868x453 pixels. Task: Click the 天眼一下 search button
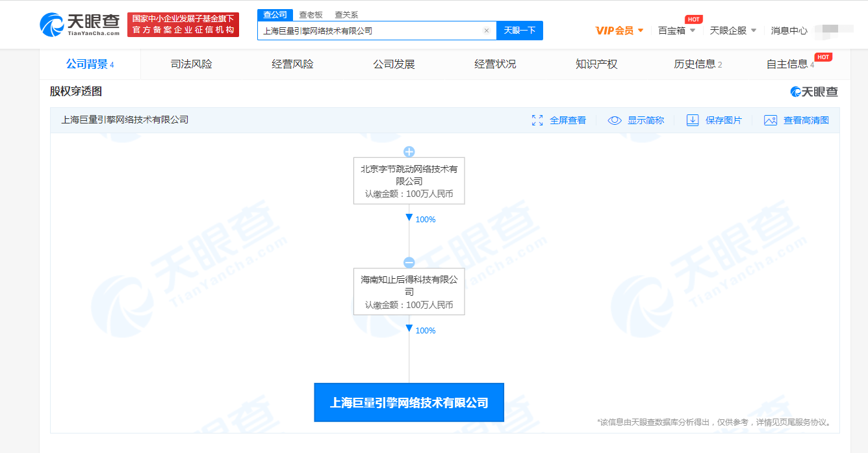[520, 31]
